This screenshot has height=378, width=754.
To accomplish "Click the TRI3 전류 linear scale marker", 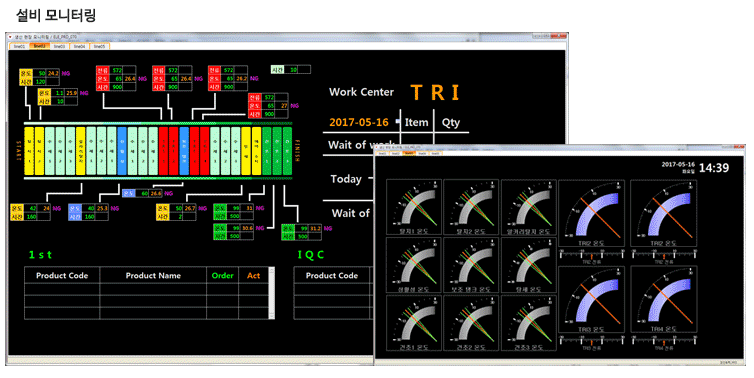I will 591,343.
